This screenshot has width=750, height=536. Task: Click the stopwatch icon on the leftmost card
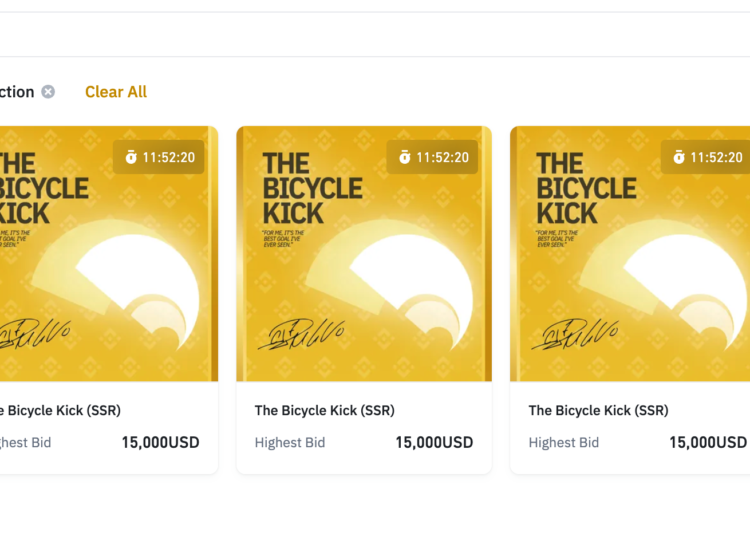131,157
